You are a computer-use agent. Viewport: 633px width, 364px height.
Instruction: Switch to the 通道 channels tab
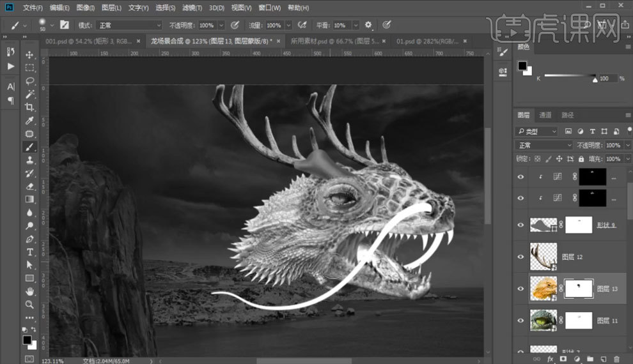pos(545,116)
